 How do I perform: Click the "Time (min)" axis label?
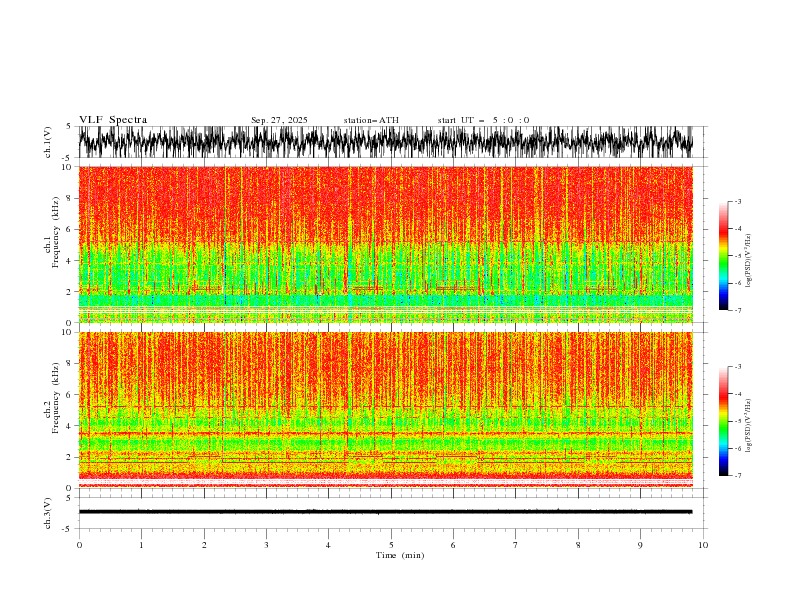(400, 555)
